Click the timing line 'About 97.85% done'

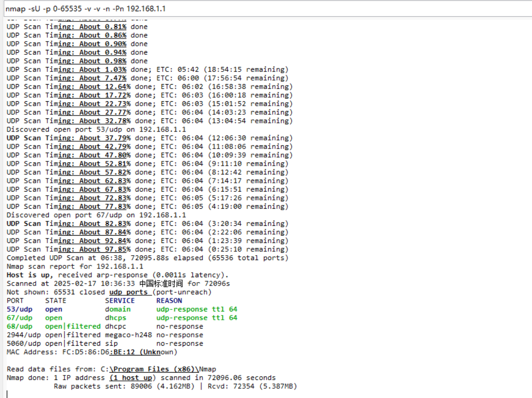(148, 249)
